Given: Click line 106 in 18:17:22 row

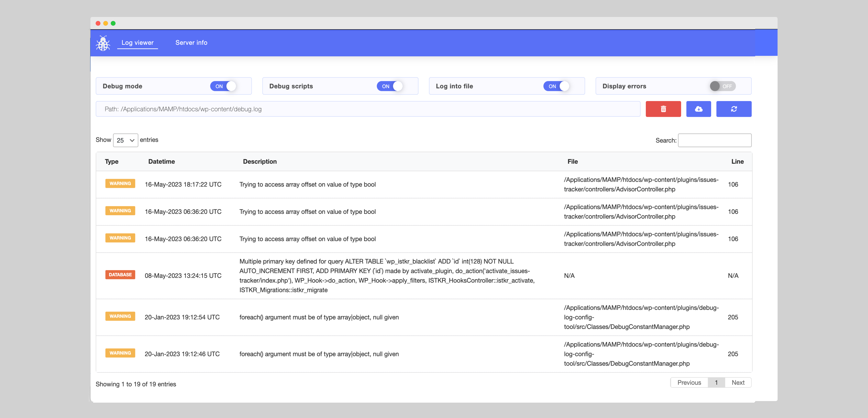Looking at the screenshot, I should (733, 184).
